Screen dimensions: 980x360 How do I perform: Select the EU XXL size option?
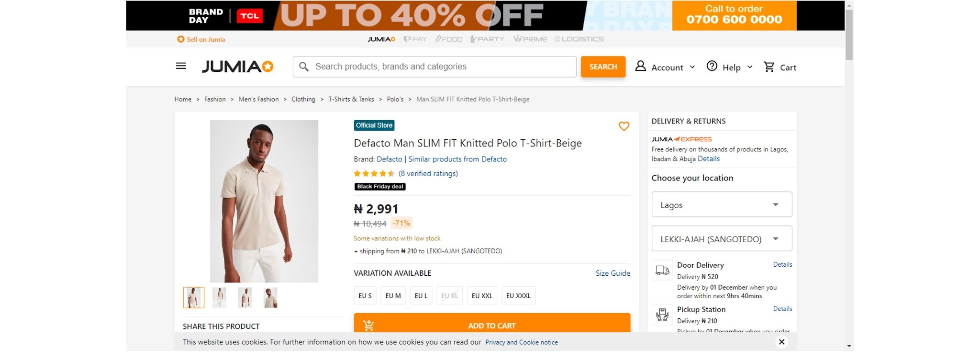(482, 295)
